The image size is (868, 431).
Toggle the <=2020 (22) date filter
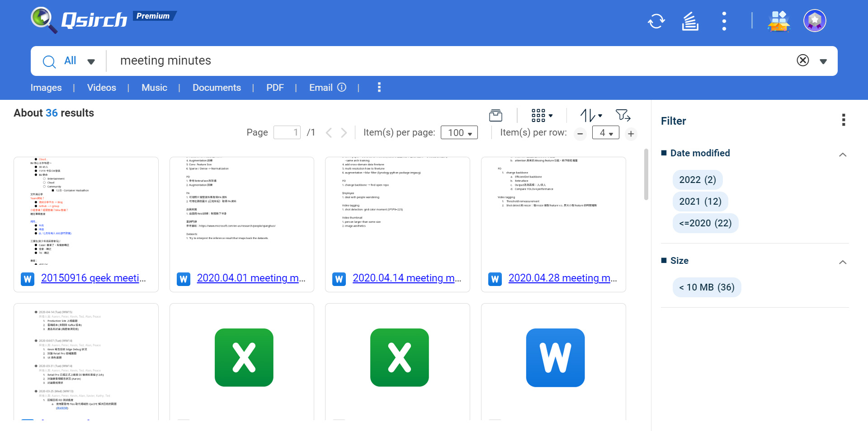705,223
